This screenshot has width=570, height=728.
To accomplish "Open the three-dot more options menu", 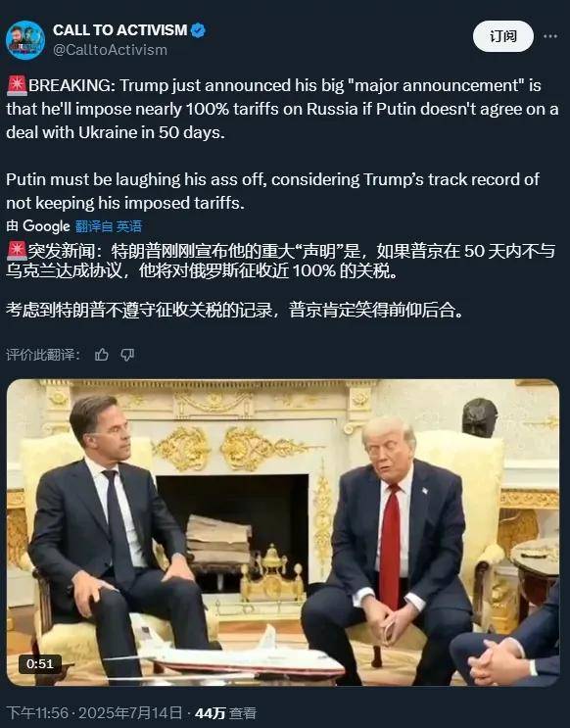I will (x=550, y=36).
